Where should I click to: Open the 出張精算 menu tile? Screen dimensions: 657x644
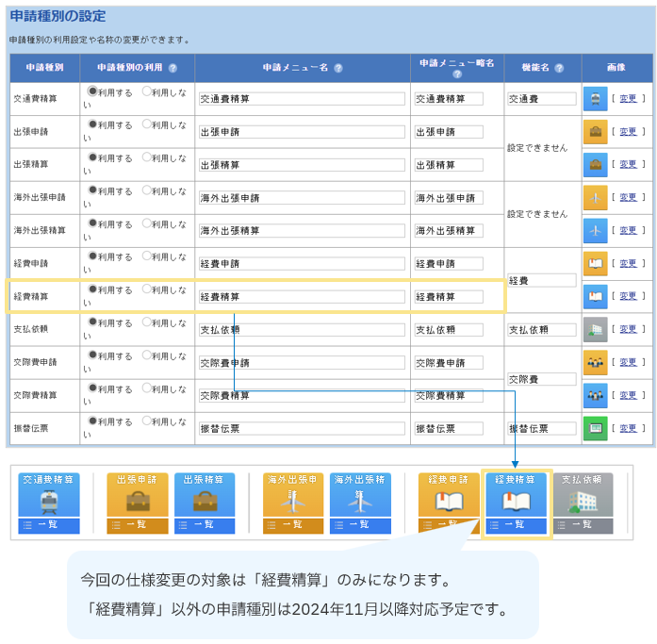click(x=205, y=496)
